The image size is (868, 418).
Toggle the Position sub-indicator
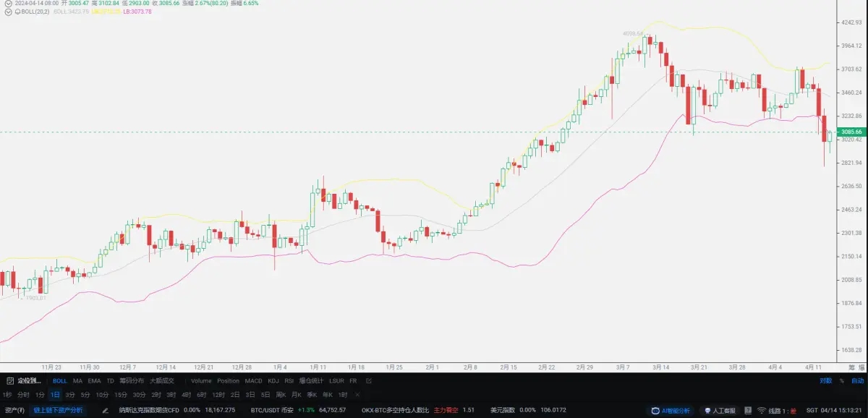coord(228,380)
